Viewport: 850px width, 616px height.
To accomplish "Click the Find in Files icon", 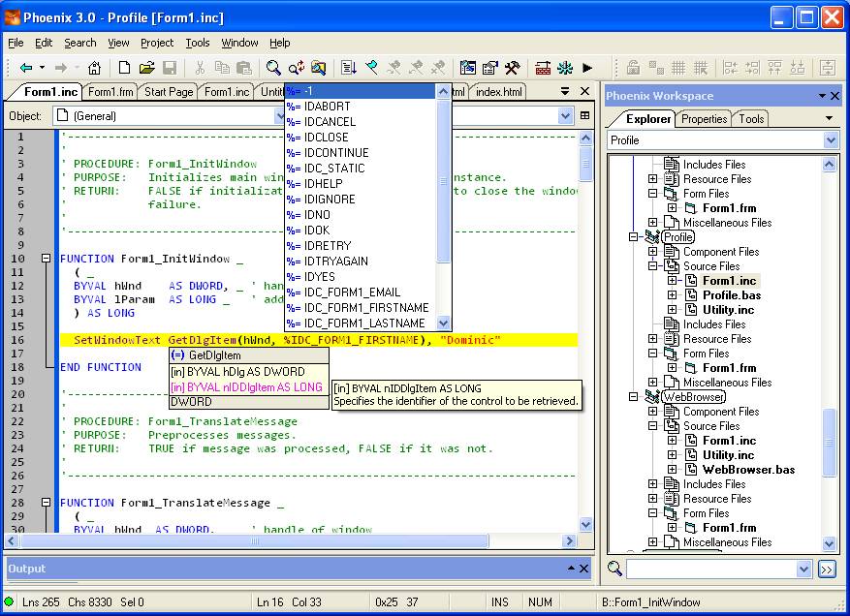I will (x=319, y=68).
